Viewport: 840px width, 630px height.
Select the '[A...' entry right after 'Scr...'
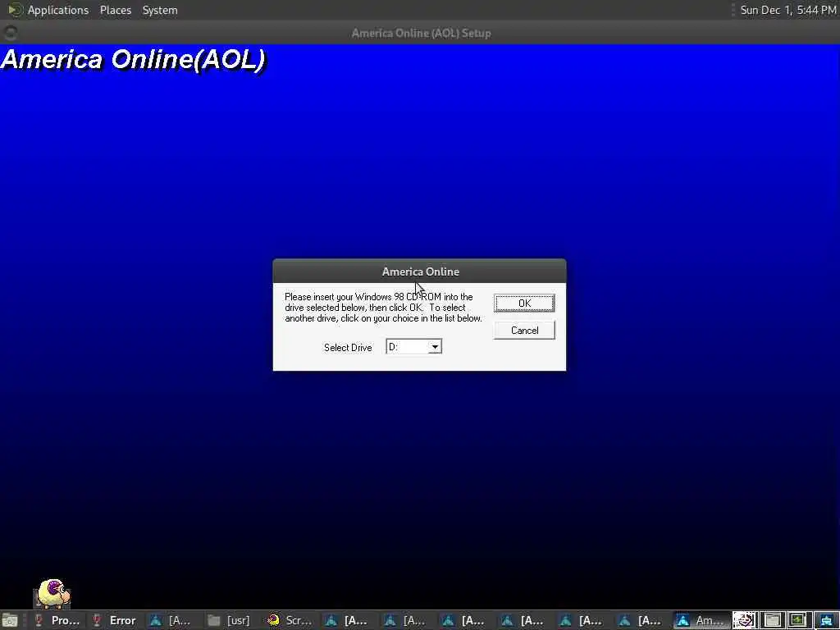point(348,620)
